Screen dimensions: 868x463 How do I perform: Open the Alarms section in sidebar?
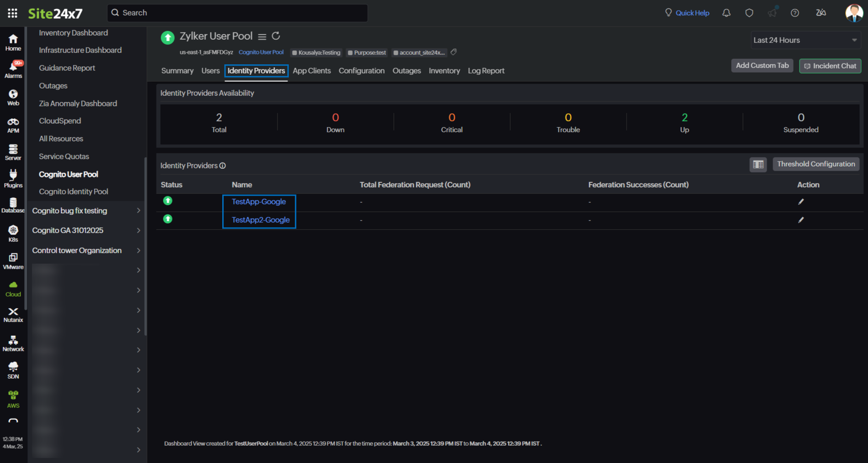(13, 70)
